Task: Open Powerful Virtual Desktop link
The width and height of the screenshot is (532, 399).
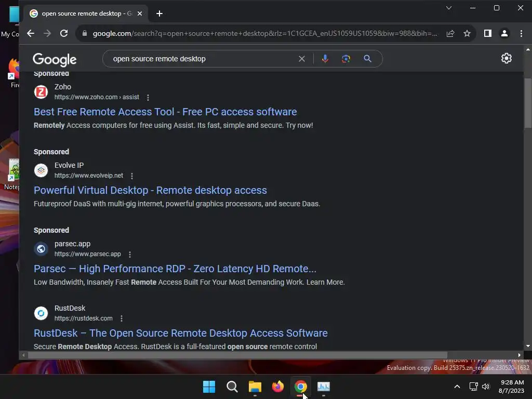Action: pos(150,190)
